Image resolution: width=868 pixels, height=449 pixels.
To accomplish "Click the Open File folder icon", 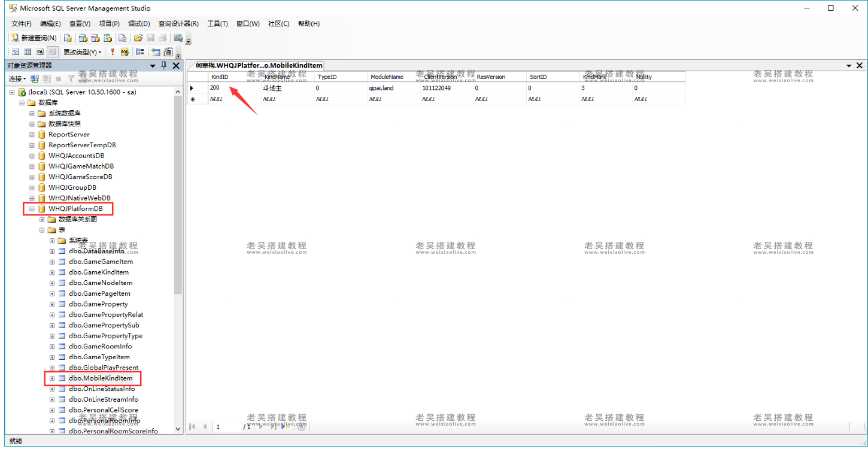I will coord(138,38).
